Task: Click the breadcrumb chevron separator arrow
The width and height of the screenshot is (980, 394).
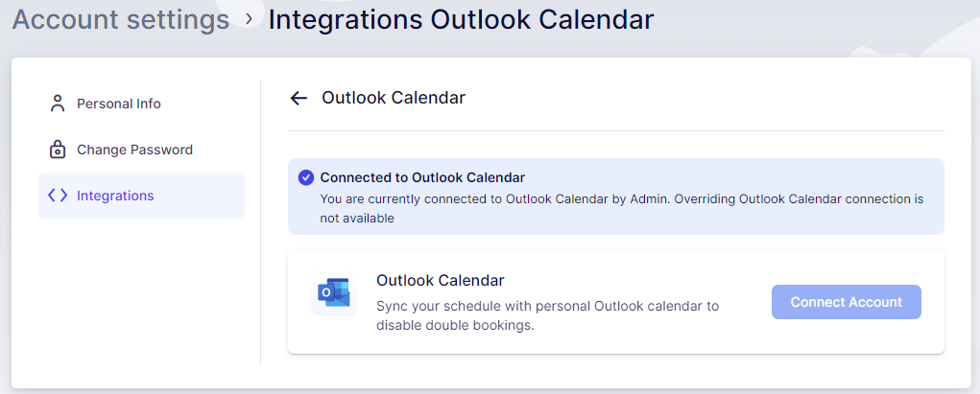Action: point(249,18)
